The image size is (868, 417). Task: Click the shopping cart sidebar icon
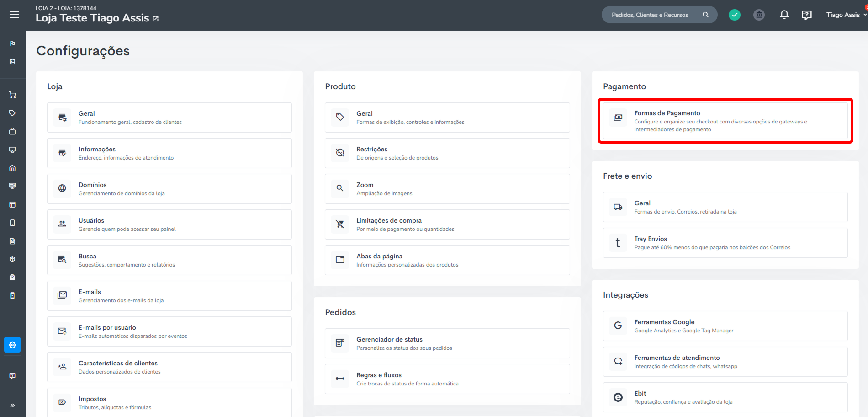(12, 95)
